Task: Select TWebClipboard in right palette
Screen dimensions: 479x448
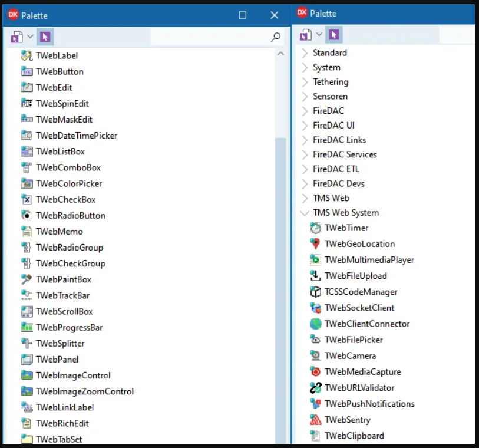Action: 354,436
